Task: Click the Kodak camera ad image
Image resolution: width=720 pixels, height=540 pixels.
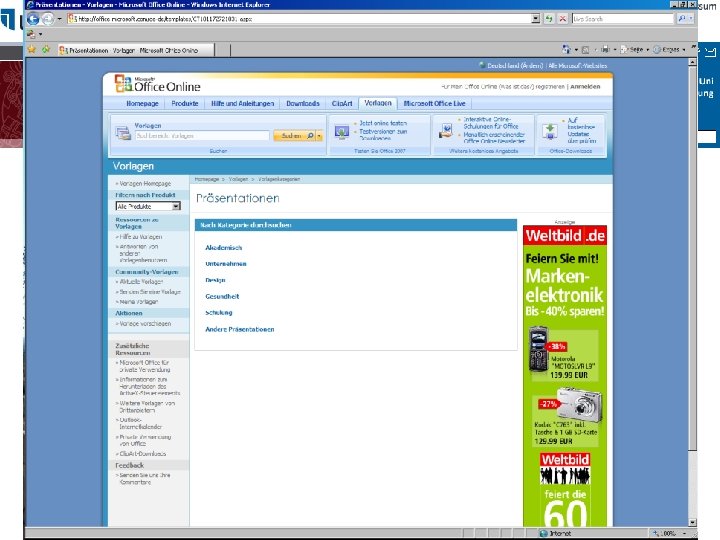Action: [x=579, y=405]
